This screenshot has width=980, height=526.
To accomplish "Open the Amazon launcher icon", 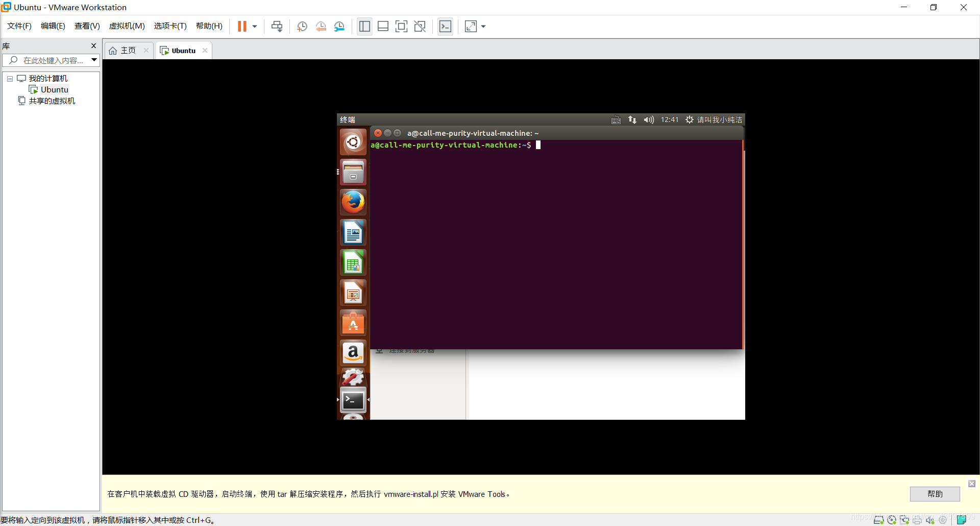I will pyautogui.click(x=353, y=353).
